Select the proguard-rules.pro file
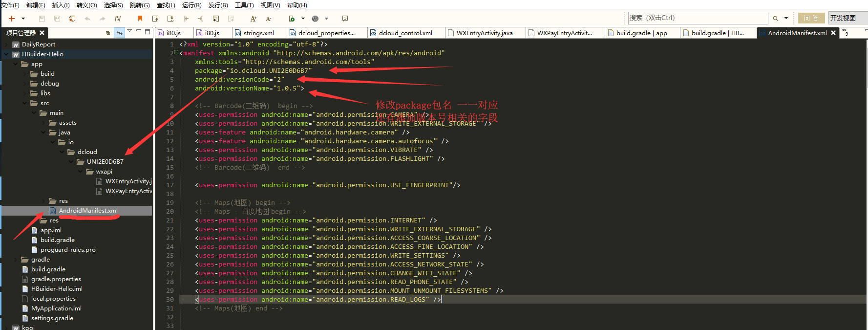The height and width of the screenshot is (330, 868). (x=68, y=250)
